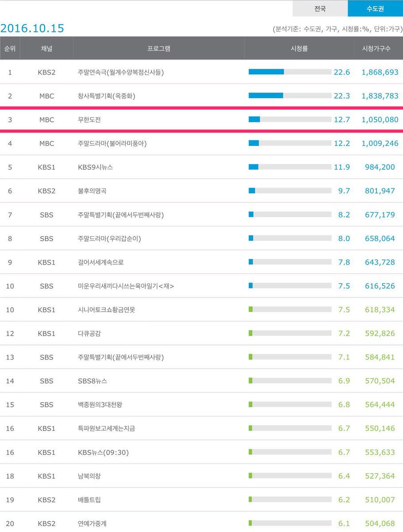This screenshot has width=403, height=532.
Task: Click the 1,050,080 household count
Action: (x=380, y=119)
